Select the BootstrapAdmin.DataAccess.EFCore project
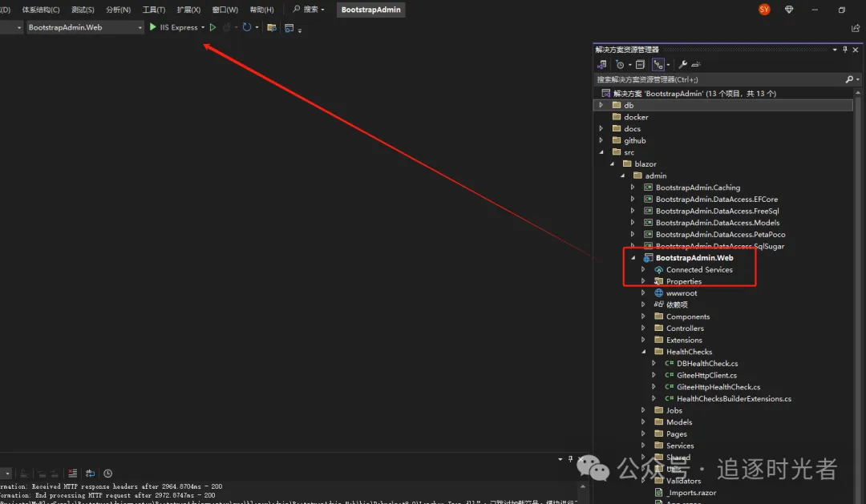This screenshot has height=504, width=866. [716, 200]
